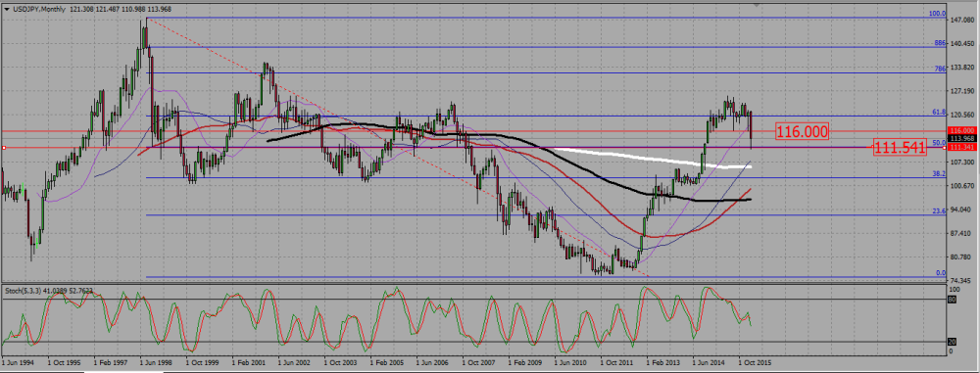Click the 786 Fibonacci level label
This screenshot has width=980, height=373.
[940, 70]
